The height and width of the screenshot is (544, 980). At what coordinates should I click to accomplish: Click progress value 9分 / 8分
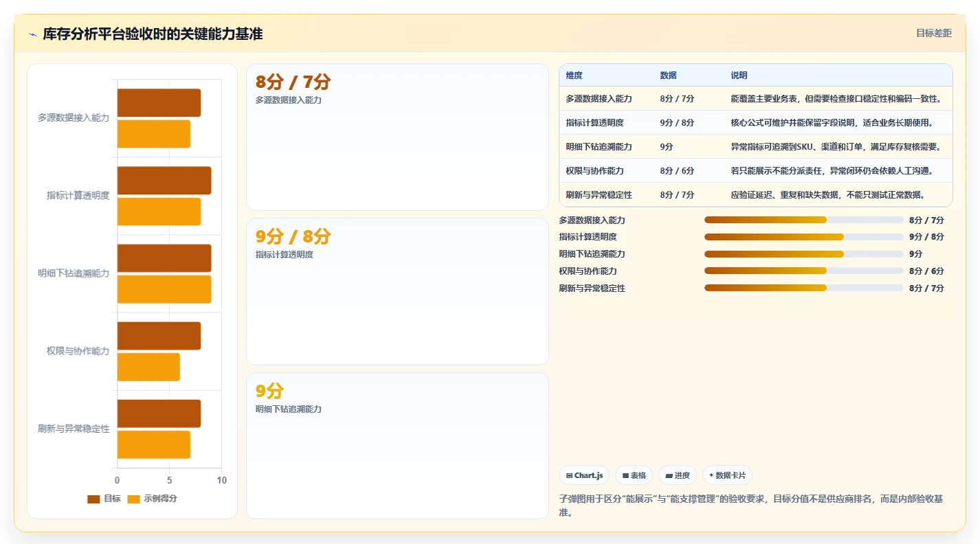coord(926,237)
